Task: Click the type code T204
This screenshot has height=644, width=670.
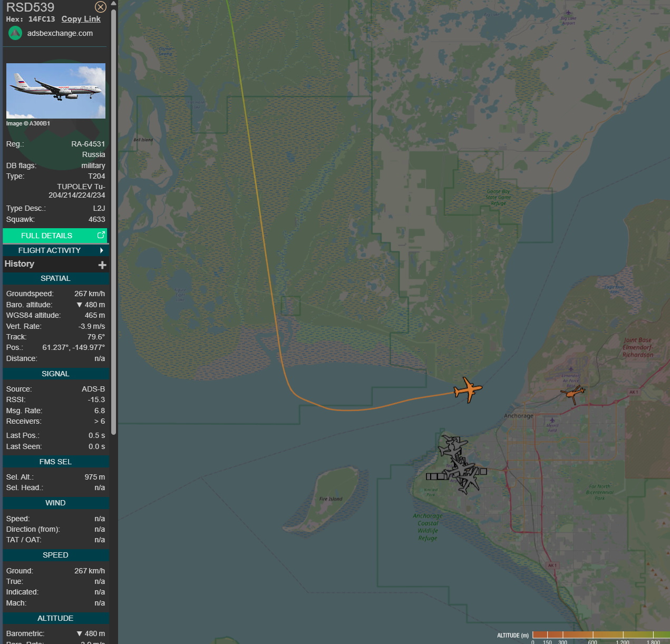Action: pyautogui.click(x=96, y=176)
